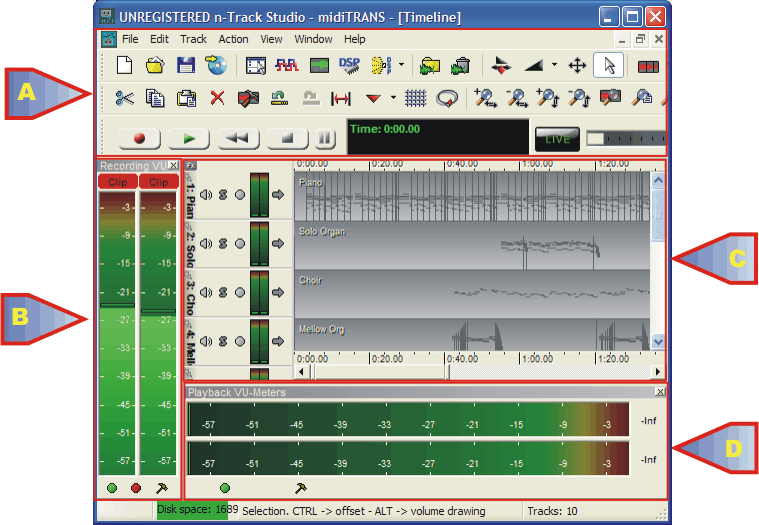This screenshot has height=525, width=759.
Task: Open the DSP effects icon
Action: click(x=349, y=66)
